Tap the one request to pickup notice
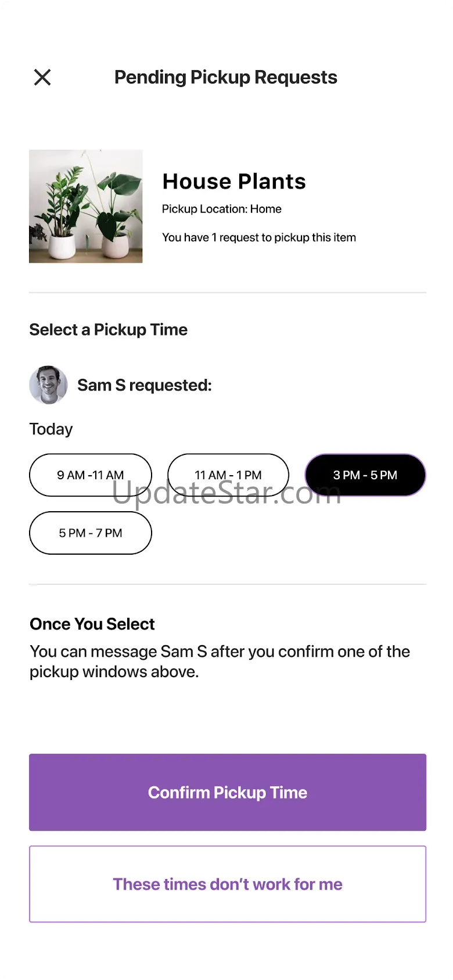 [259, 237]
